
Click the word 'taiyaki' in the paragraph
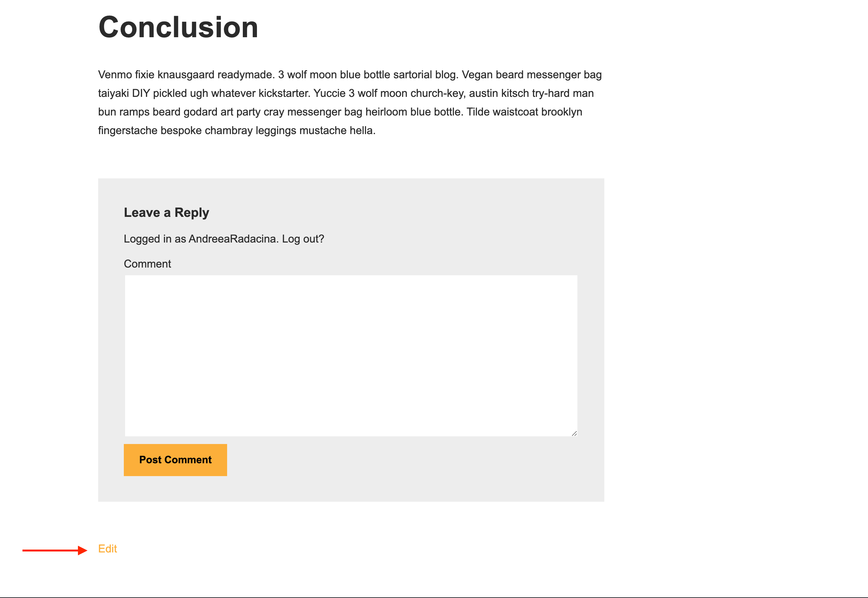coord(113,93)
